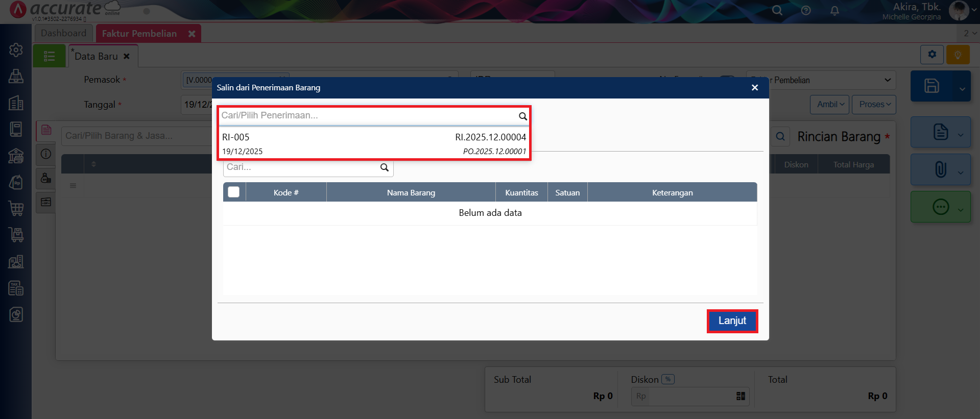
Task: Click the magnifier icon in Cari field
Action: pos(385,167)
